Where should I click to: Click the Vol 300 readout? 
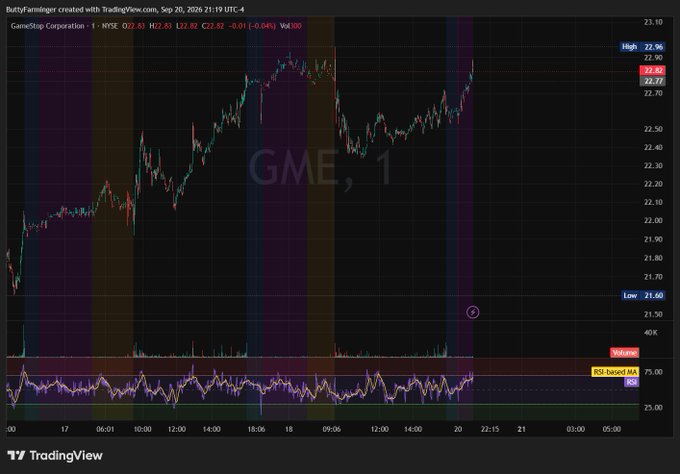click(291, 26)
